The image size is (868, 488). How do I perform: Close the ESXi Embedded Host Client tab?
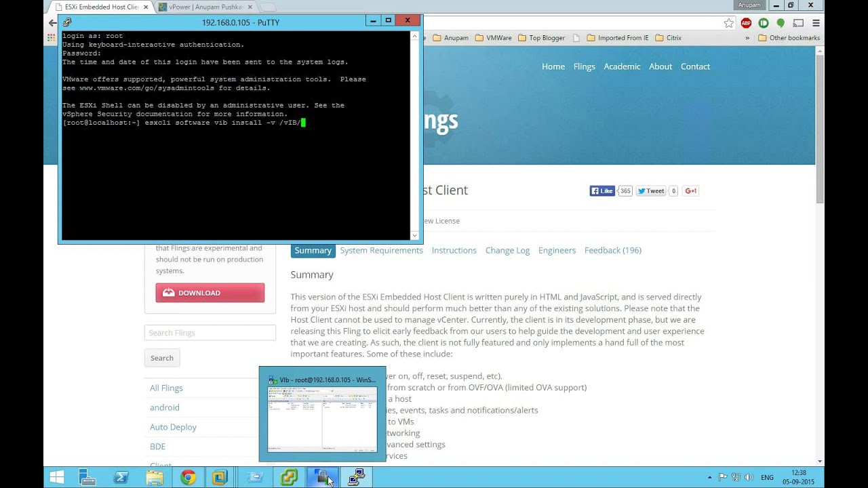tap(145, 7)
